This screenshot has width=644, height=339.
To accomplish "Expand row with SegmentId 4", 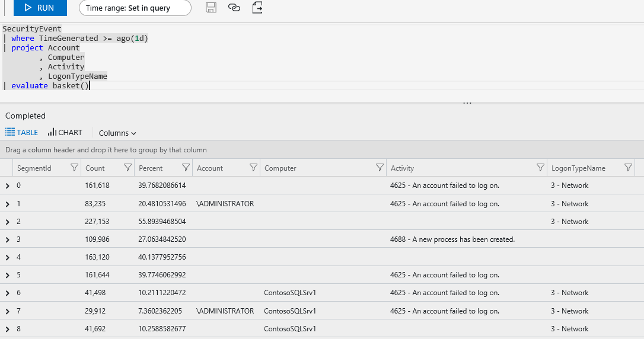I will point(7,258).
